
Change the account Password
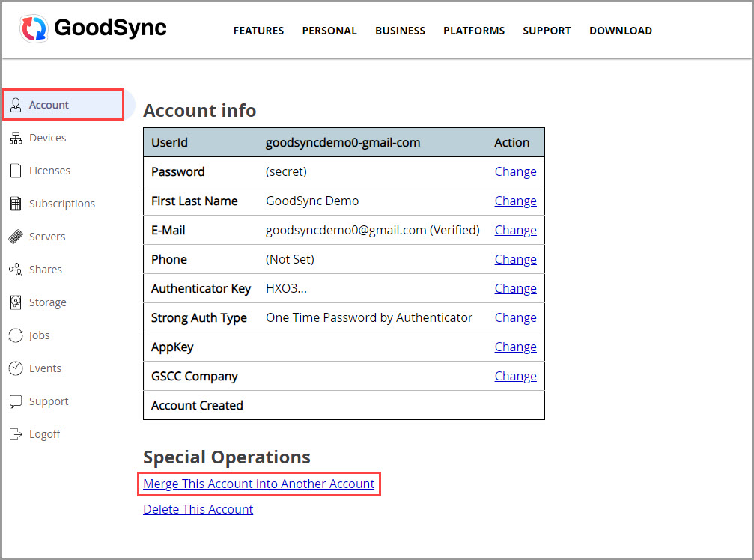[515, 171]
